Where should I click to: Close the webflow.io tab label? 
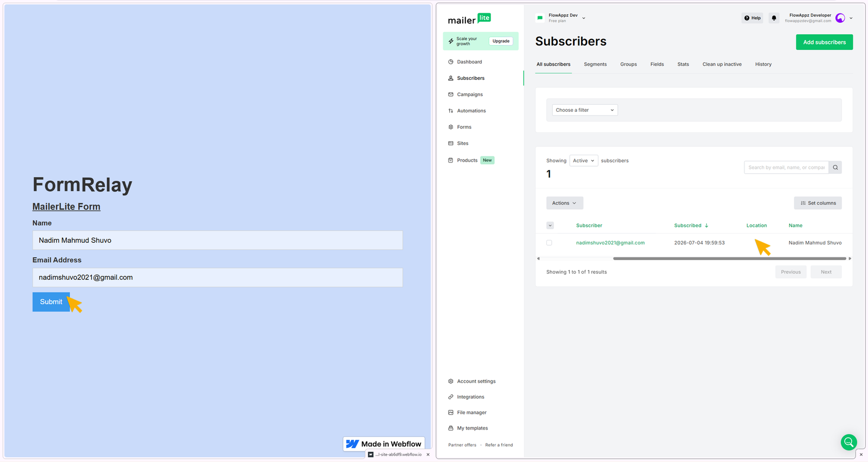click(x=428, y=454)
